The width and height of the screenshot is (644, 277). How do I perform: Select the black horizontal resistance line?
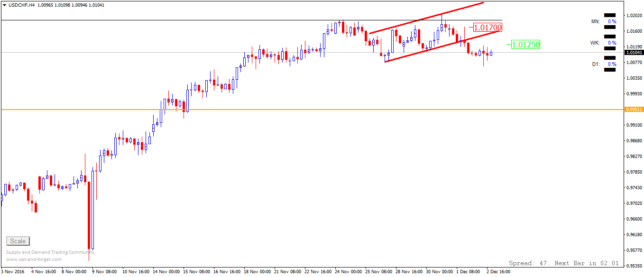tap(190, 20)
